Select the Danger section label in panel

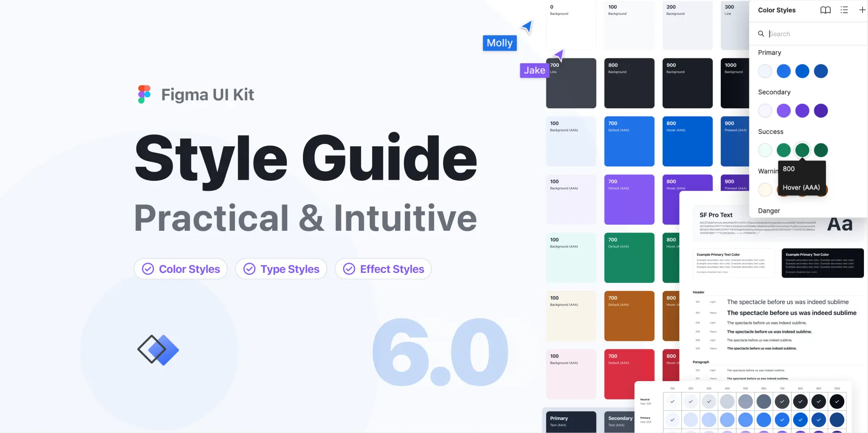(x=769, y=211)
